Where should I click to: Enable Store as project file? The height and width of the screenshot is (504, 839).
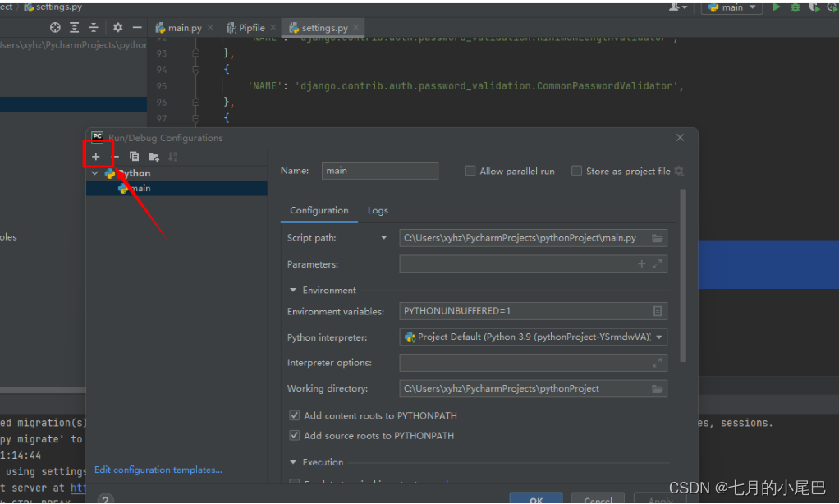(576, 172)
